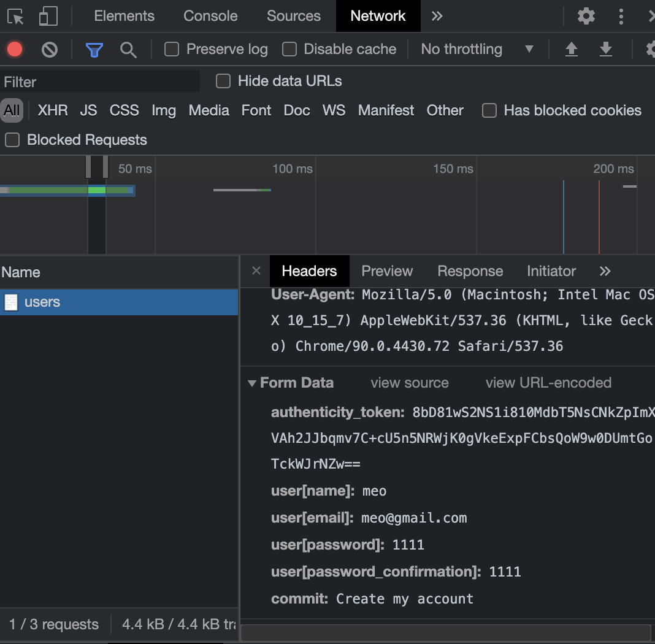Toggle the network filter funnel icon
655x644 pixels.
click(94, 50)
